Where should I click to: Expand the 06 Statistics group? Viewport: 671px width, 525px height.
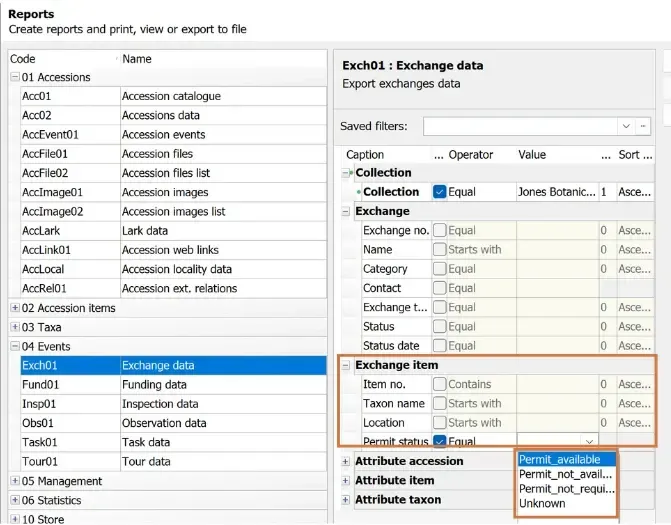(15, 500)
